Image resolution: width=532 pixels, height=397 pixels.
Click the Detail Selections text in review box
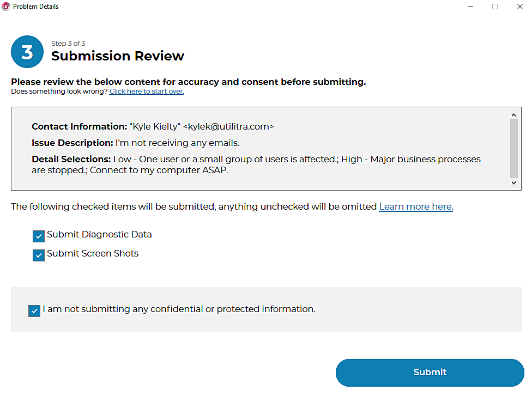coord(256,164)
